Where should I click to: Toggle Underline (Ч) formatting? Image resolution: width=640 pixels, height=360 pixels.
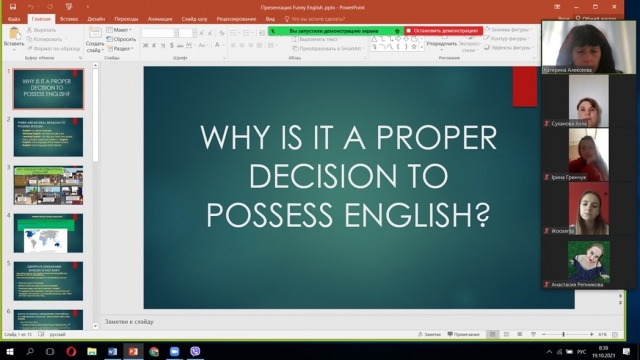162,45
